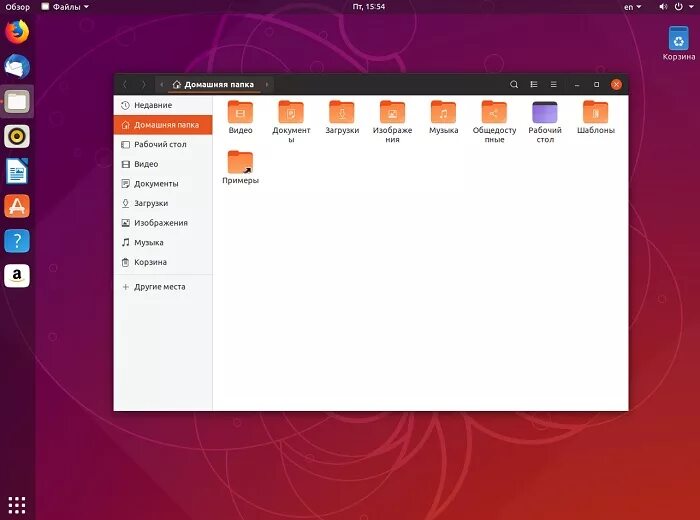Open the clock Пт, 15:54 calendar

point(368,7)
